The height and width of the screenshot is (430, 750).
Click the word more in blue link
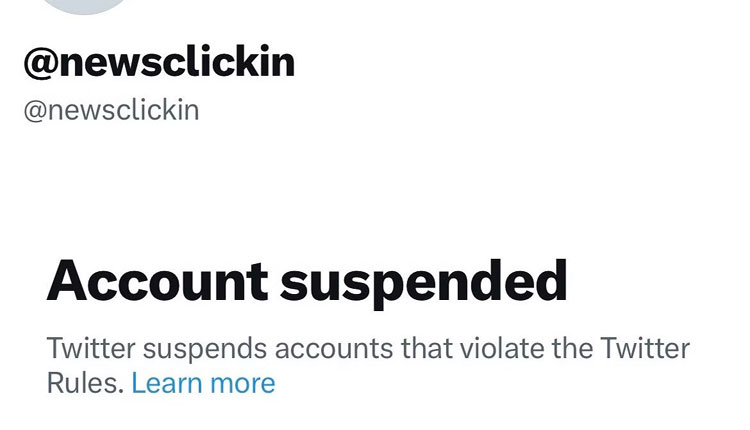coord(243,382)
